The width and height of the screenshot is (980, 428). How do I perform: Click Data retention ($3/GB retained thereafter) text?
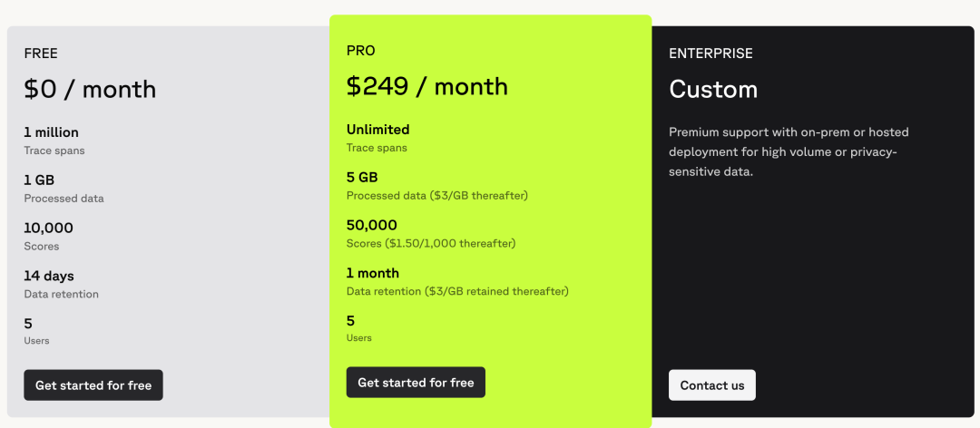pos(456,291)
